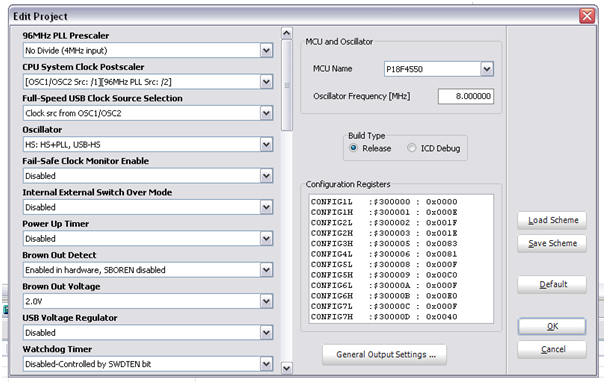Viewport: 606px width, 384px height.
Task: Click 'Enabled in hardware, SBOREN disabled' value
Action: pos(95,270)
